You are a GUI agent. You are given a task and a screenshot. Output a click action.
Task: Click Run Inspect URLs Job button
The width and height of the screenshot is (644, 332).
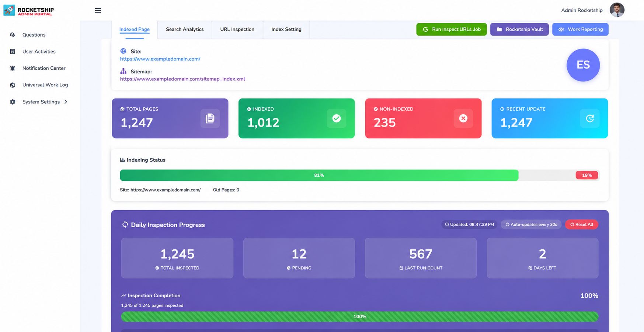click(452, 30)
